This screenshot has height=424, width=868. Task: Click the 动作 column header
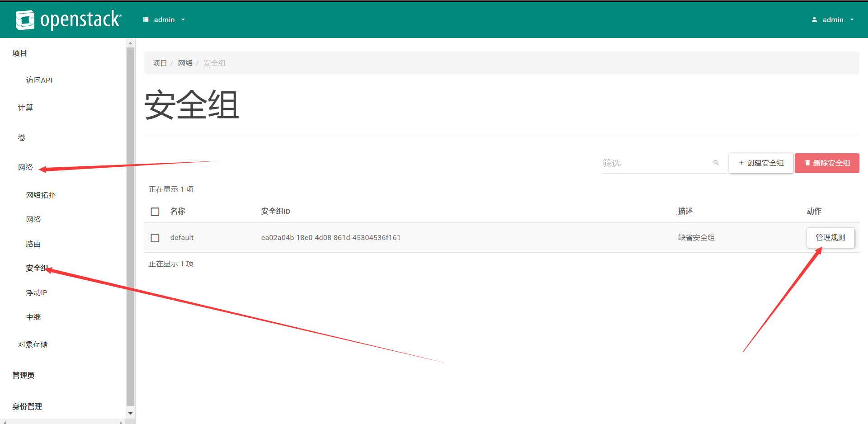coord(814,211)
